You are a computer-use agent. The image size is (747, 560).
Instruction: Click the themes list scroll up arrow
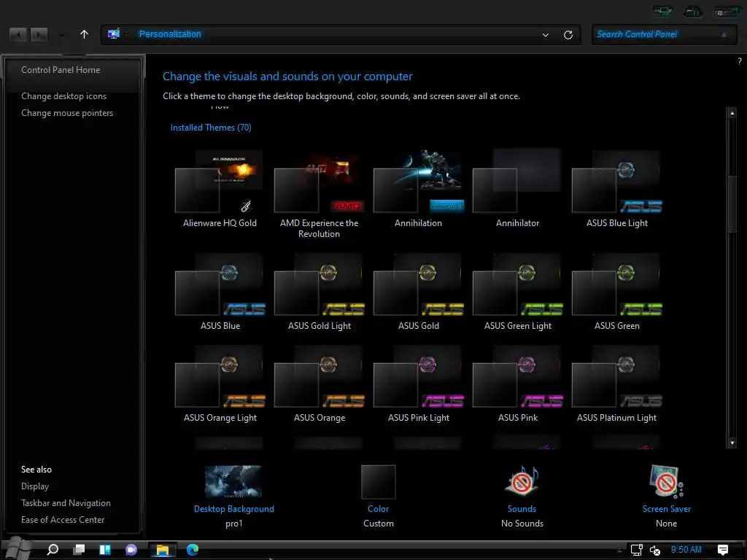(732, 113)
